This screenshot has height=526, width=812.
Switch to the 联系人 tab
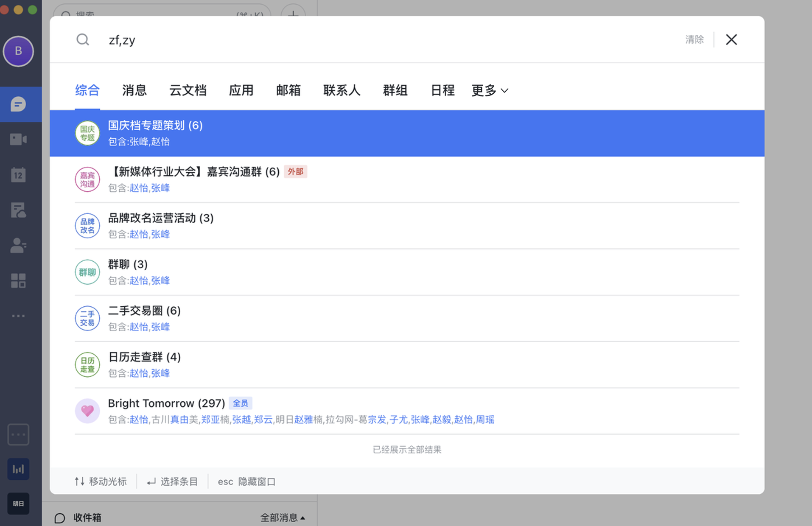click(342, 90)
